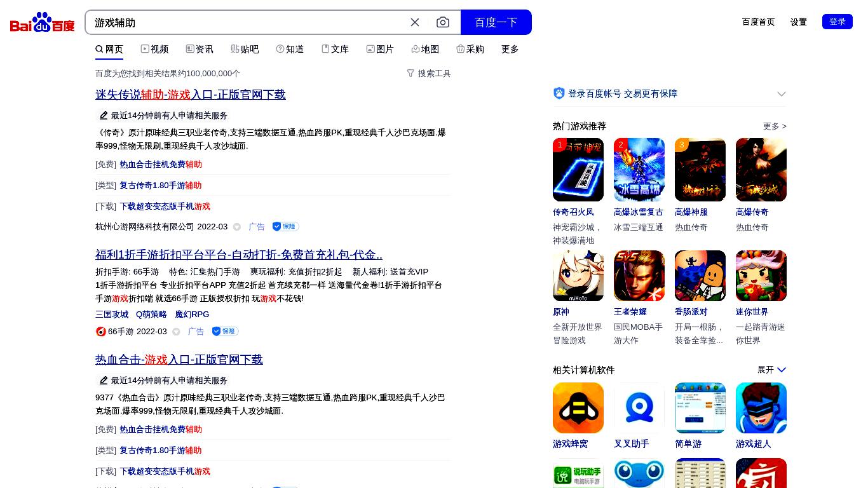The width and height of the screenshot is (868, 488).
Task: Click the 百度一下 search button
Action: (x=496, y=22)
